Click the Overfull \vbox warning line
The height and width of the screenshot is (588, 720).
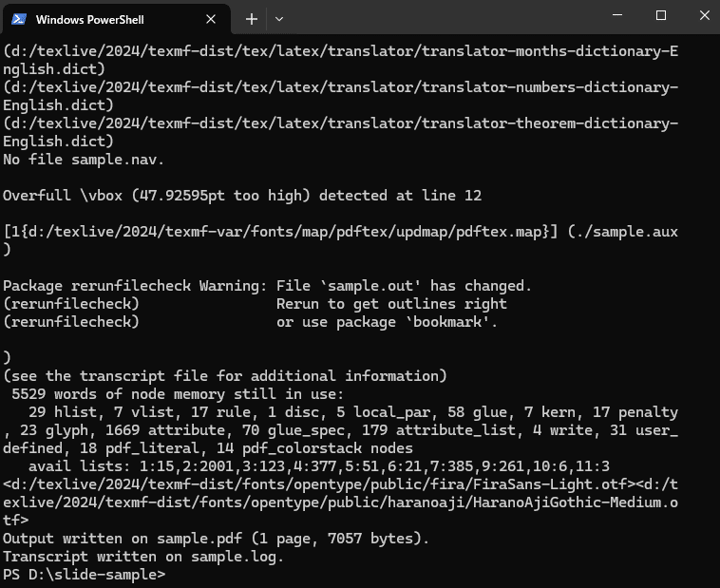(x=242, y=196)
